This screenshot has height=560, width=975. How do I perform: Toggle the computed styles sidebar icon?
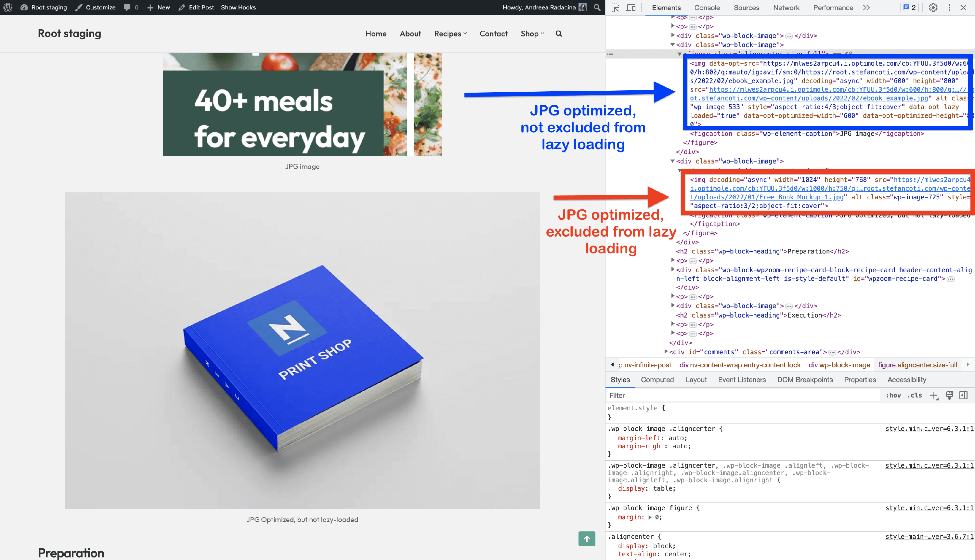point(963,396)
